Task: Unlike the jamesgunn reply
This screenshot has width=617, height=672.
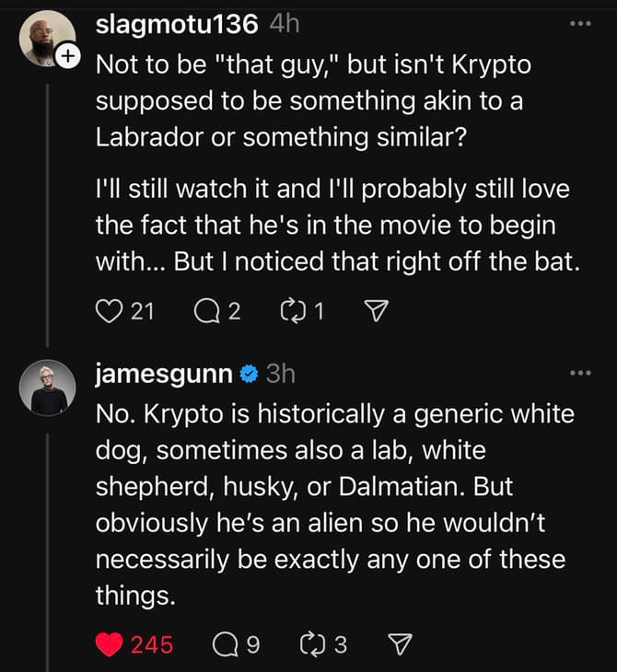Action: 110,644
